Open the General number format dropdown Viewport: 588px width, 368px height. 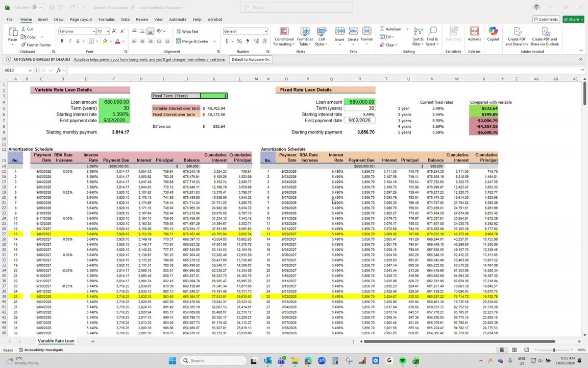[265, 31]
